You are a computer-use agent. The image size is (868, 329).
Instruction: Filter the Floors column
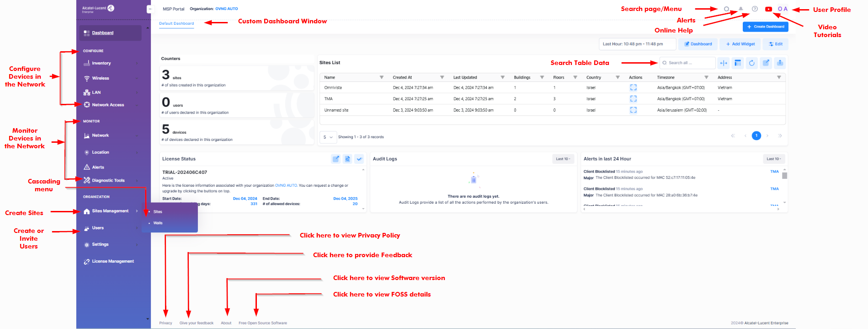coord(575,77)
